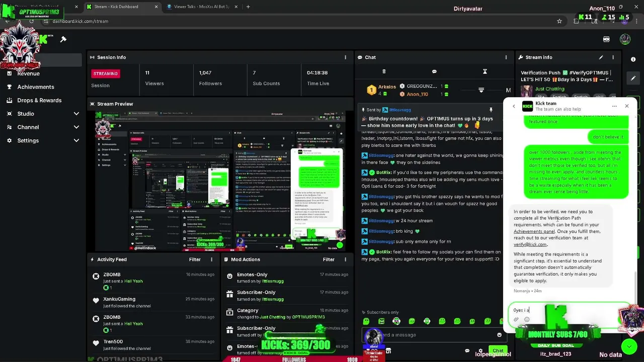Screen dimensions: 644x362
Task: Click the 7 Sub Counts stat
Action: (x=266, y=78)
